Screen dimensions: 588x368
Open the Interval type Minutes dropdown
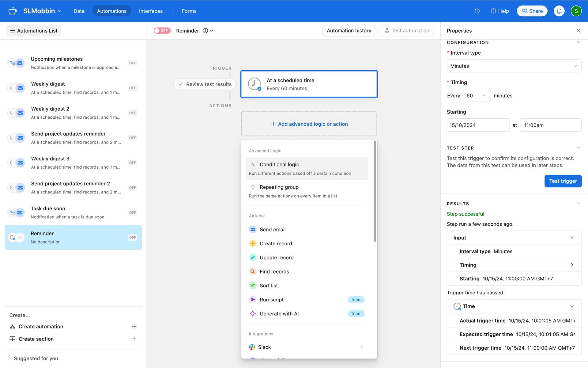[514, 66]
